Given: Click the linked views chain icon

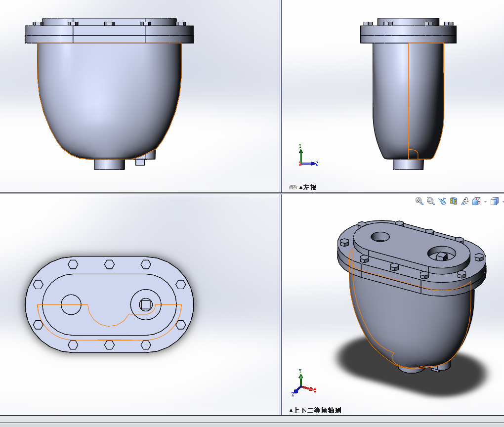Looking at the screenshot, I should pyautogui.click(x=293, y=187).
